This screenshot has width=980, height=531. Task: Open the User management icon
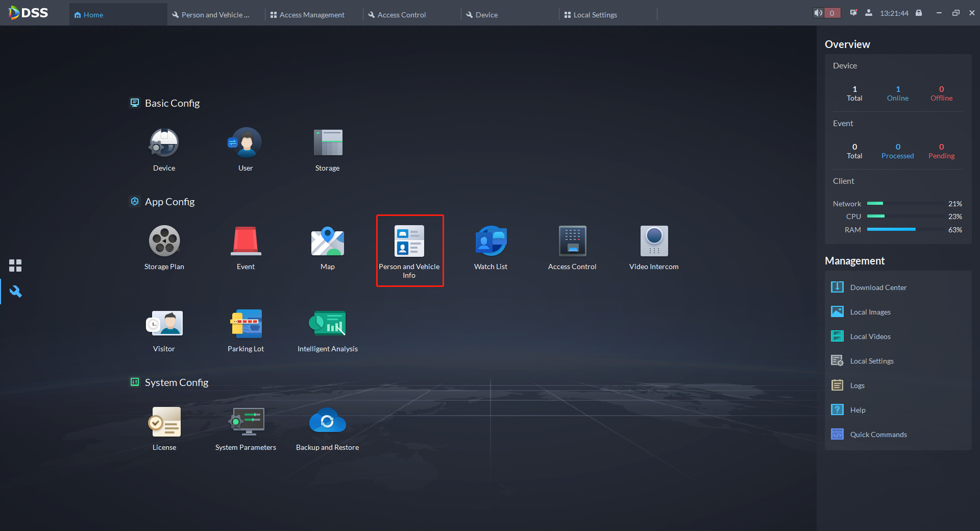[246, 143]
